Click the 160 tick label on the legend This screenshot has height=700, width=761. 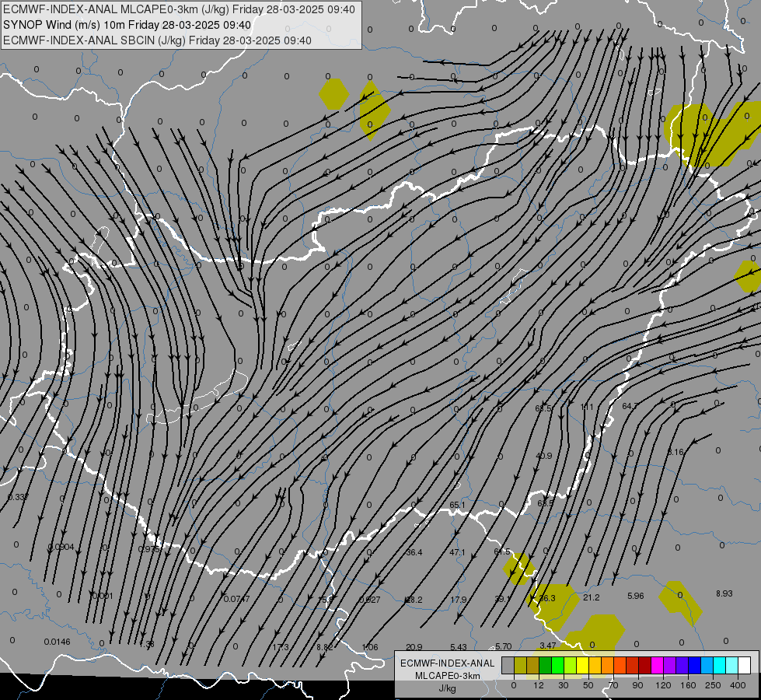688,685
